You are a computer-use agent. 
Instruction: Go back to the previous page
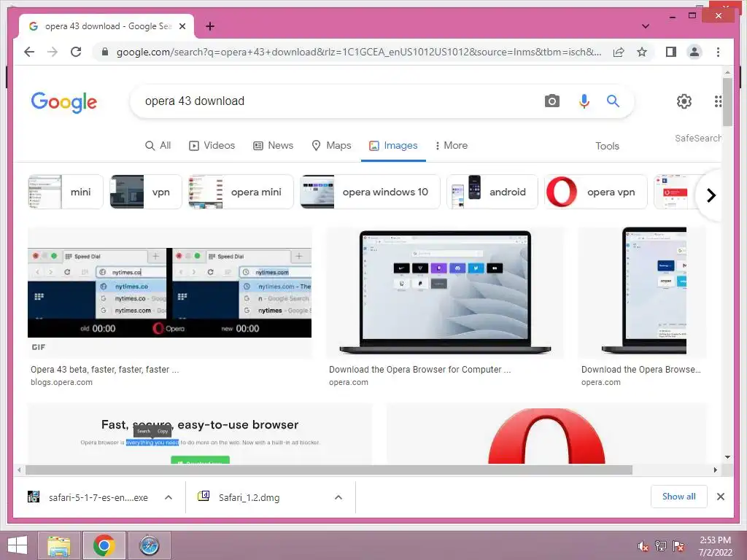pyautogui.click(x=29, y=52)
